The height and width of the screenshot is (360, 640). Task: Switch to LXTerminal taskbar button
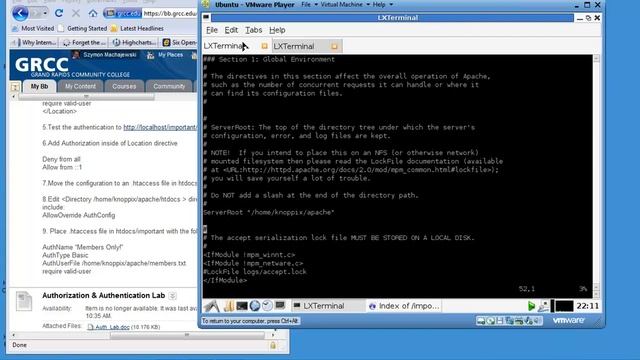tap(329, 306)
